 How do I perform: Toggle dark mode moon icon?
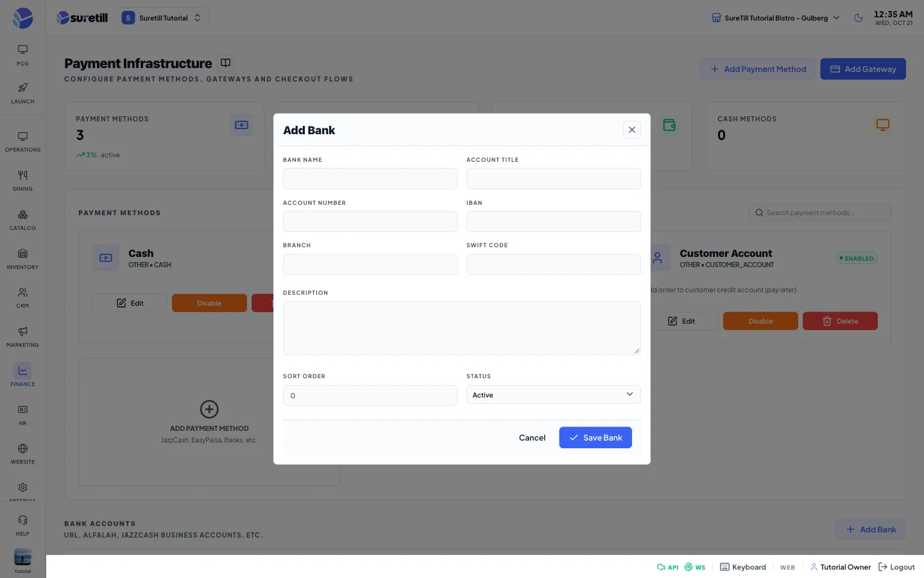click(x=859, y=18)
